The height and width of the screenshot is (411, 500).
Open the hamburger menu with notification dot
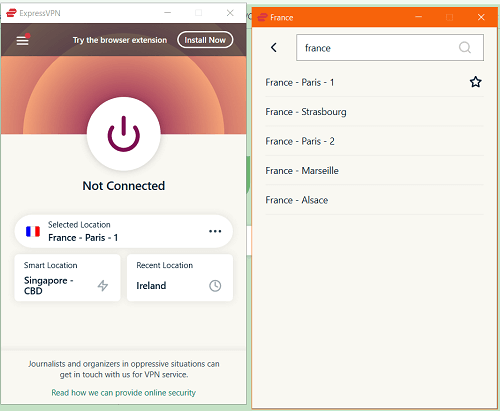[x=23, y=40]
